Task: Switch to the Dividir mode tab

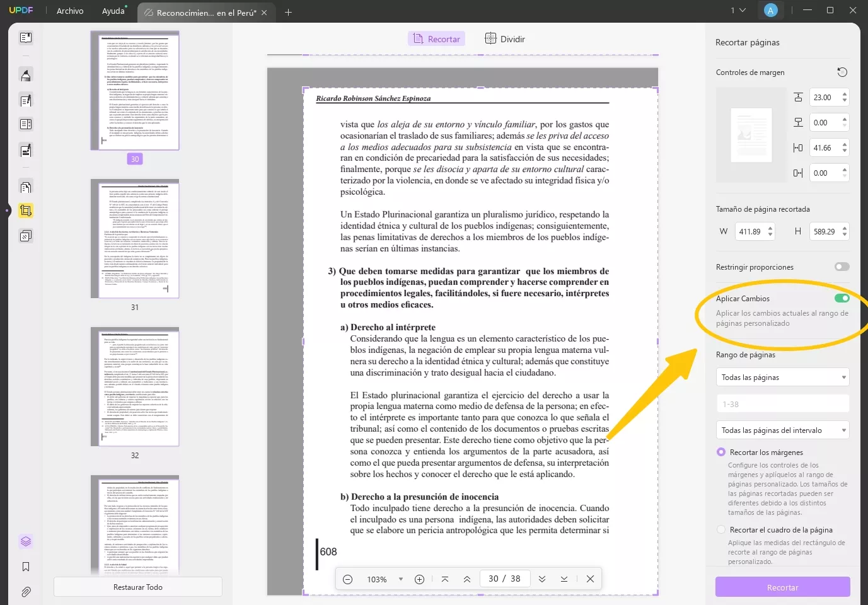Action: [505, 39]
